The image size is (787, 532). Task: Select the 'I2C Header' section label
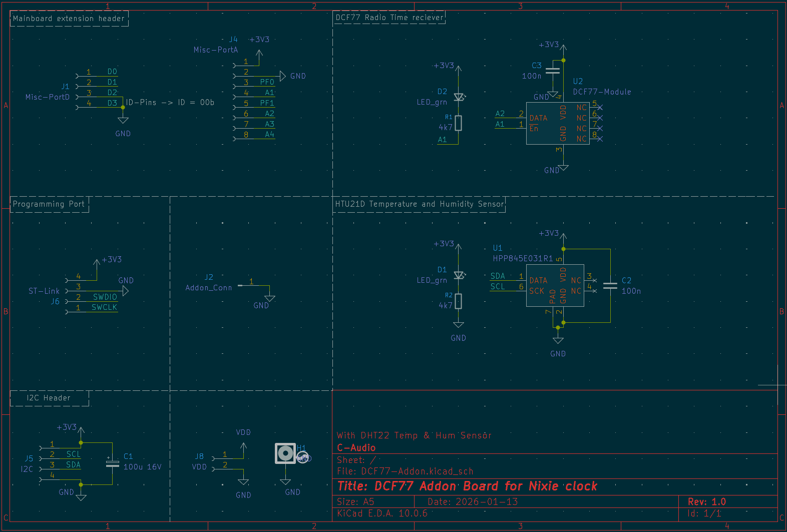click(49, 398)
